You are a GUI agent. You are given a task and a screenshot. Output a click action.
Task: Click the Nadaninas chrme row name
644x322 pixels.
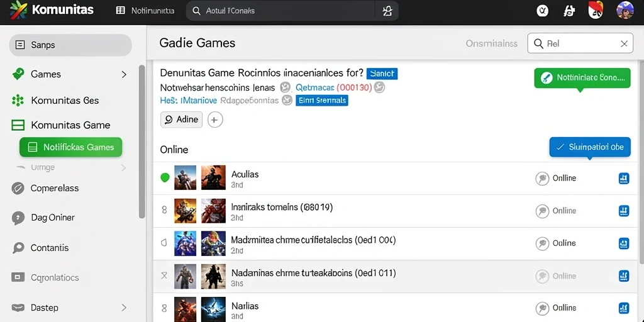313,273
